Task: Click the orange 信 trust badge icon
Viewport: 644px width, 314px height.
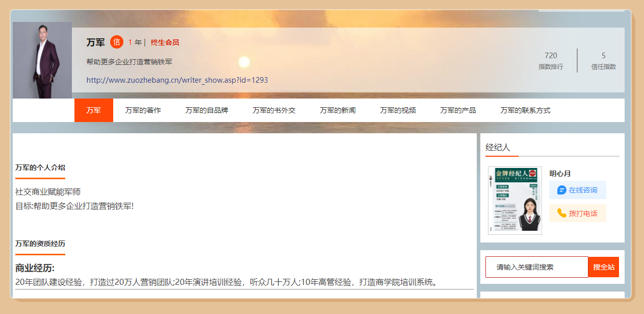Action: tap(117, 42)
